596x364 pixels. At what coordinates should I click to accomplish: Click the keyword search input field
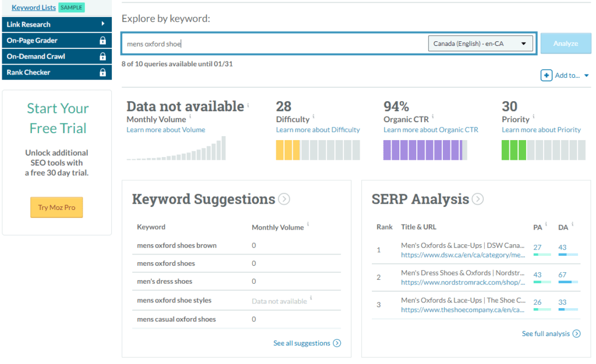(x=275, y=44)
